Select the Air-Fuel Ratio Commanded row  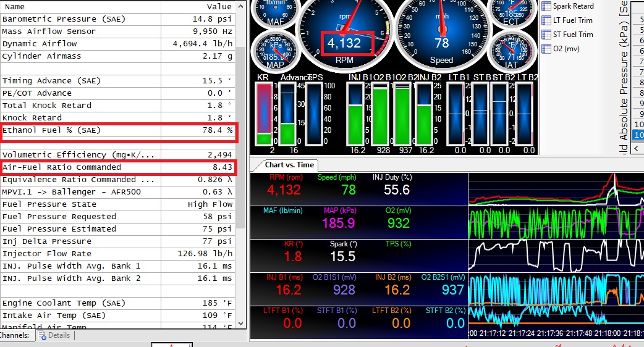[117, 167]
